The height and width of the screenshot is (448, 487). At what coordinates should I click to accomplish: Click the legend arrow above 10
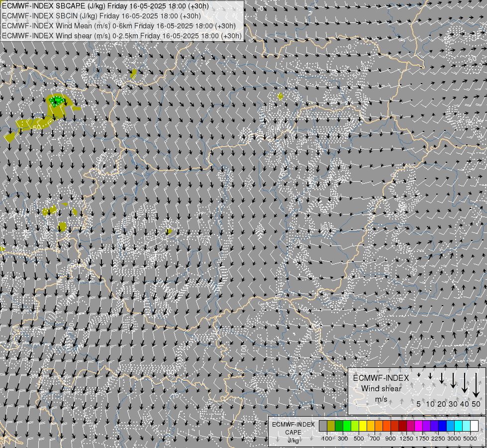click(x=430, y=376)
